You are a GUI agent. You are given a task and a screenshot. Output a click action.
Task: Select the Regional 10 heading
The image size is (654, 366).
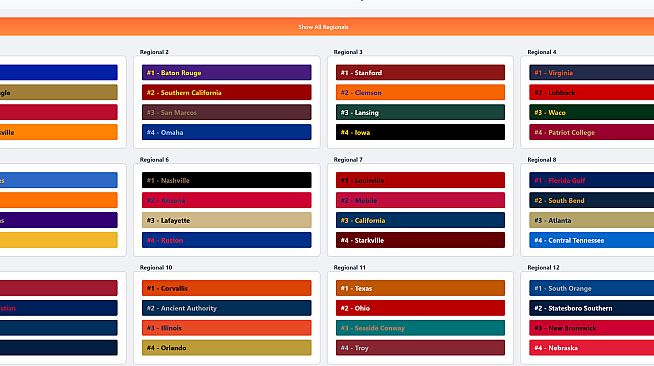pos(156,268)
